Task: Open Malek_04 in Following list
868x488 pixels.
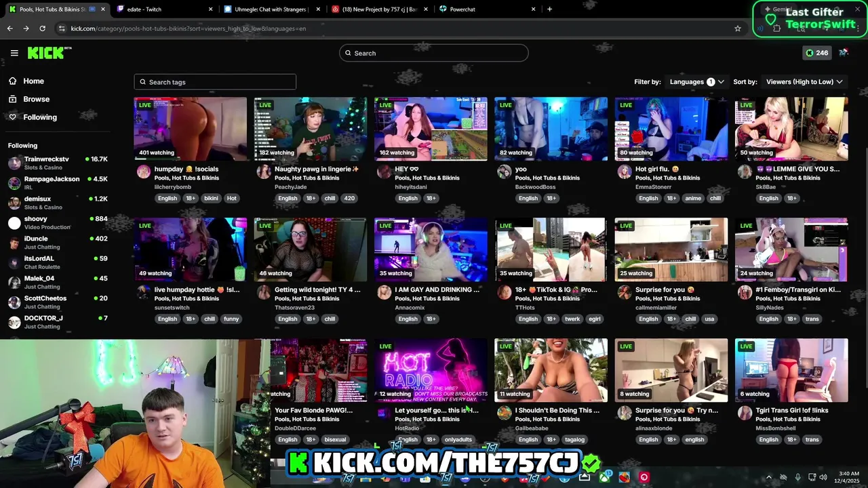Action: pyautogui.click(x=58, y=282)
